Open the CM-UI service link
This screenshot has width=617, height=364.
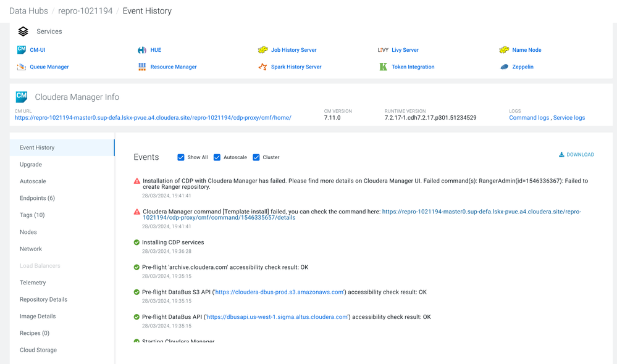click(x=38, y=50)
